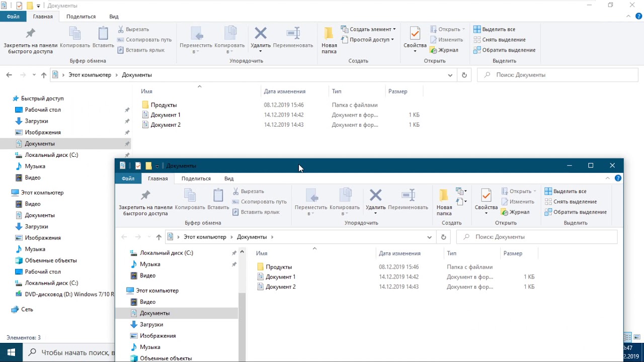Viewport: 644px width, 362px height.
Task: Focus the search box in background window
Action: pyautogui.click(x=557, y=75)
